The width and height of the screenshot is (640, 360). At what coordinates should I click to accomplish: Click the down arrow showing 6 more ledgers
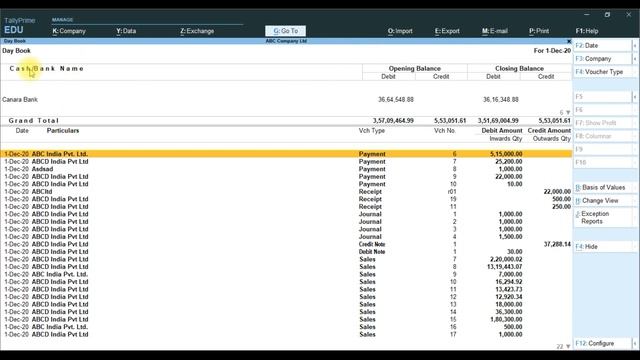coord(568,113)
